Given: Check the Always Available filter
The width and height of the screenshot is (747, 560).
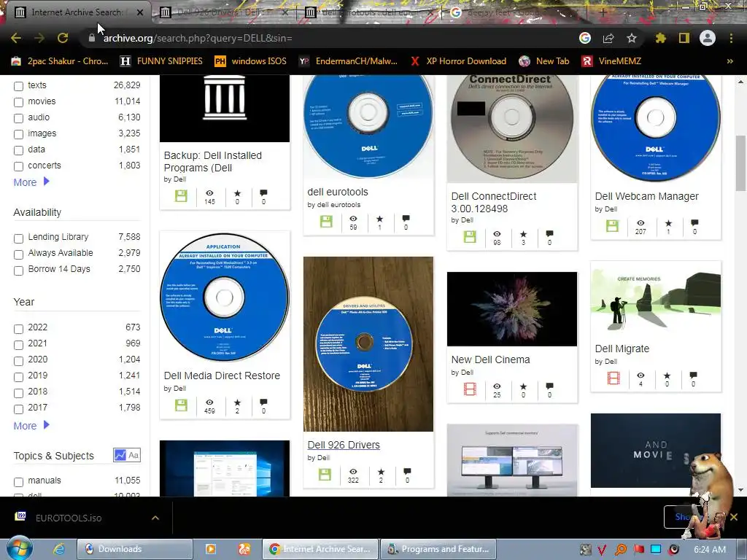Looking at the screenshot, I should click(x=18, y=254).
